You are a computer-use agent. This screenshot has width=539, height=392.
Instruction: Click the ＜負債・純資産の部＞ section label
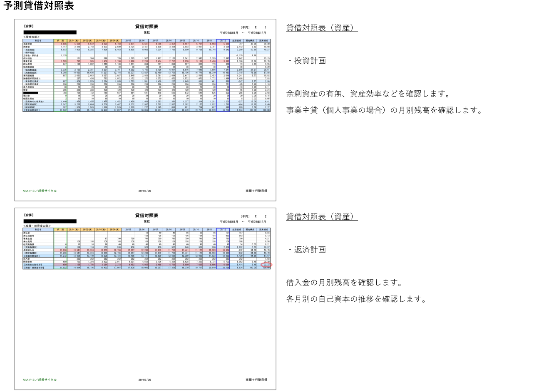37,226
